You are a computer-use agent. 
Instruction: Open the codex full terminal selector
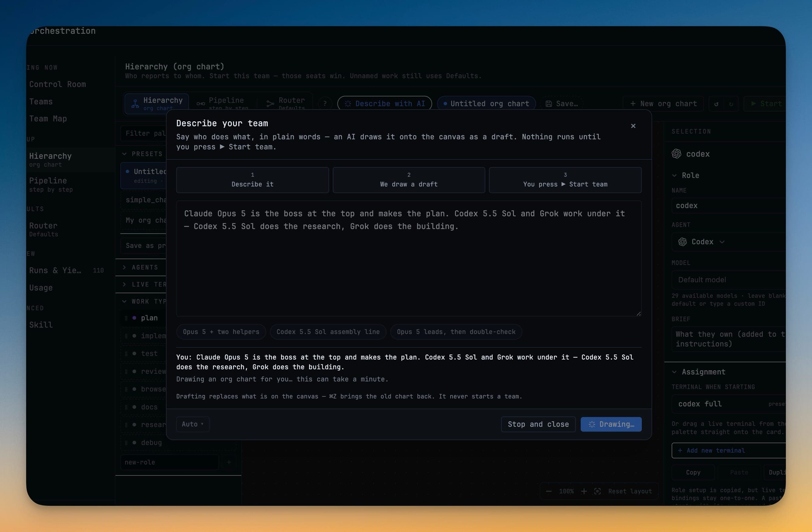(728, 404)
